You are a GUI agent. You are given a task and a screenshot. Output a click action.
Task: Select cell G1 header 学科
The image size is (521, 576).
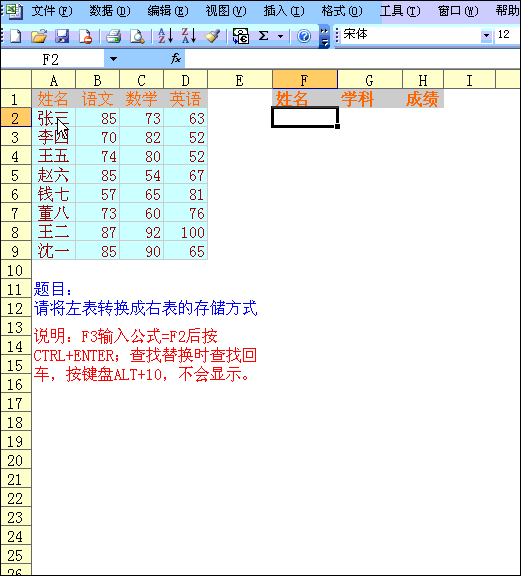(x=370, y=99)
